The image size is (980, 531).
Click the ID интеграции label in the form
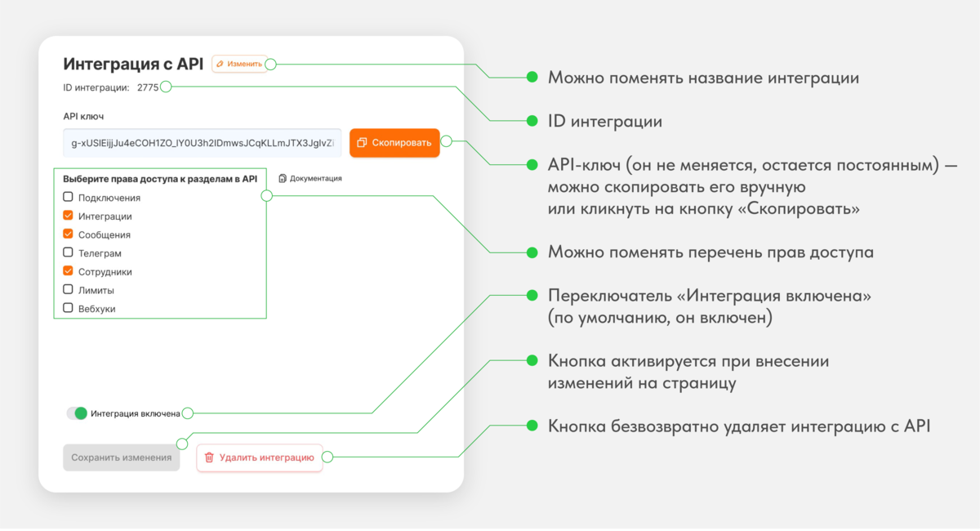click(96, 87)
